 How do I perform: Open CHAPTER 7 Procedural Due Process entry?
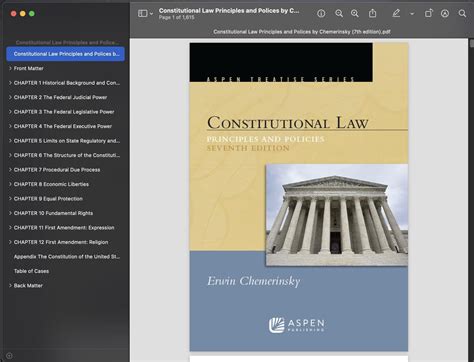(57, 170)
